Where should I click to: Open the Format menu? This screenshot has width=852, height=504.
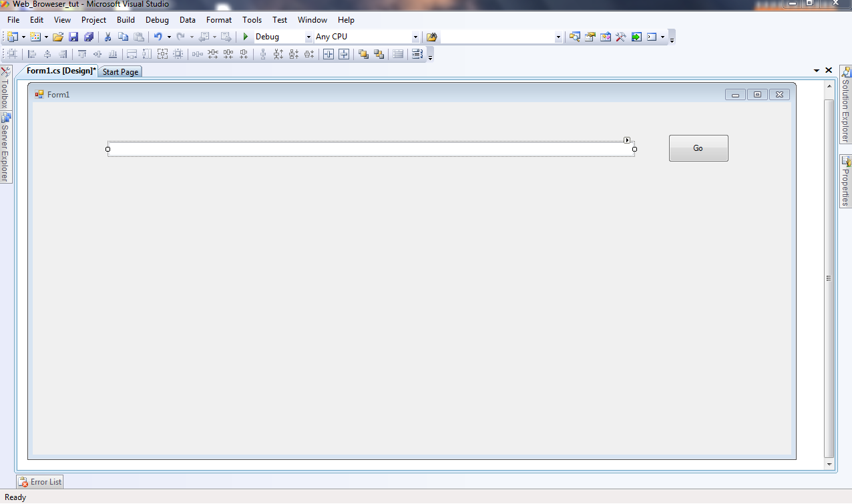[x=218, y=20]
